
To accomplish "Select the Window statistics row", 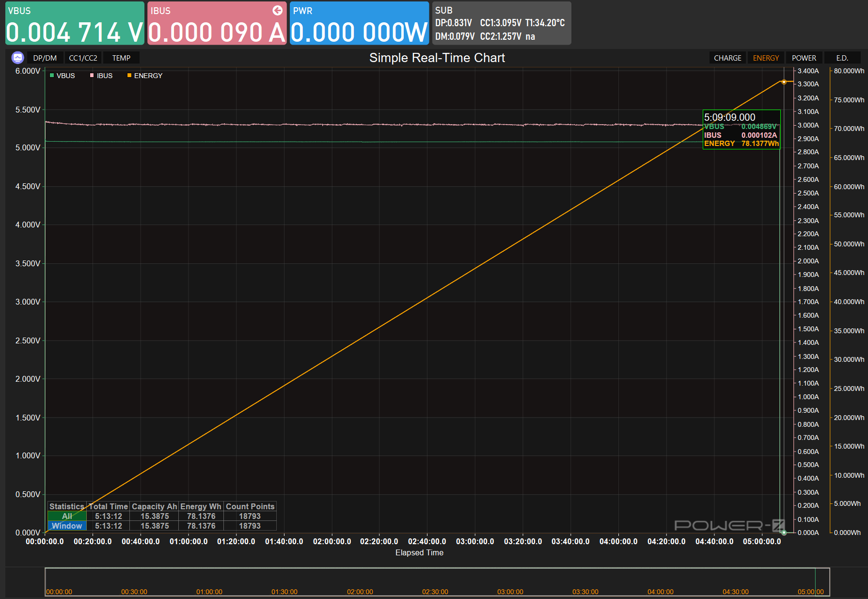I will [x=67, y=526].
